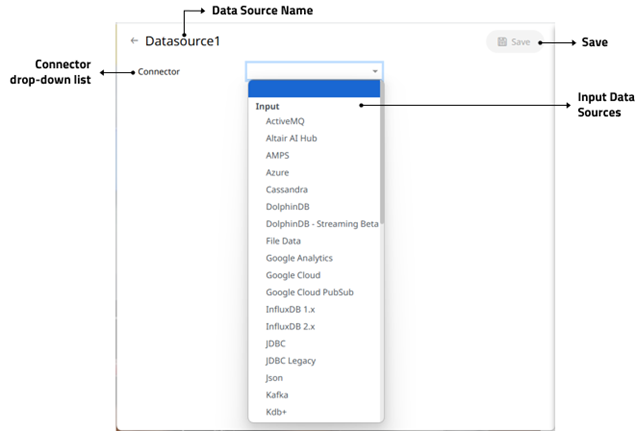Click the connector list scrollbar thumb

[x=382, y=152]
